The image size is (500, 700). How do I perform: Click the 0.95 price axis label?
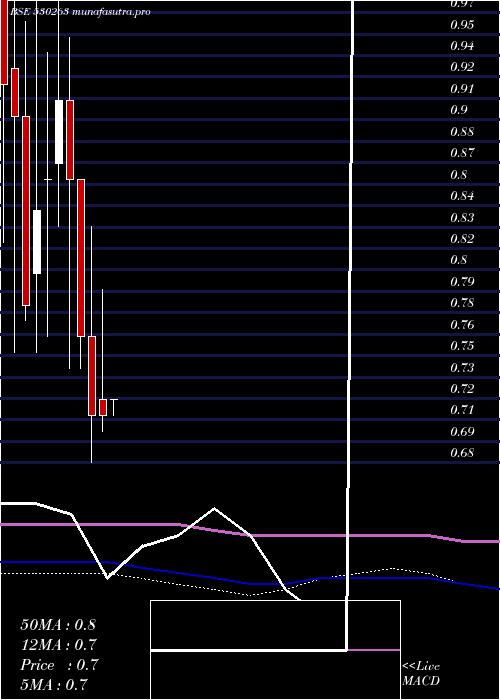point(462,24)
